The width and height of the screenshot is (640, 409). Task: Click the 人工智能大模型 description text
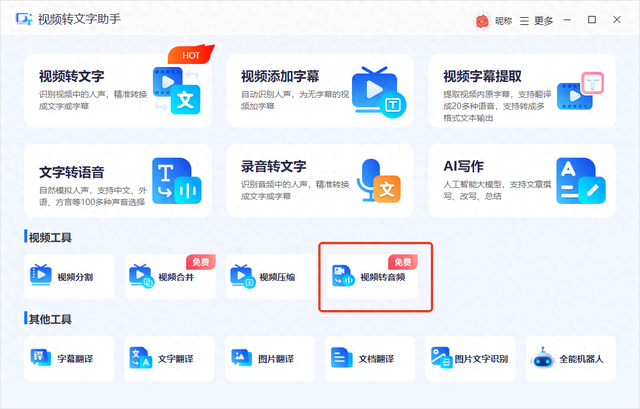tap(497, 190)
